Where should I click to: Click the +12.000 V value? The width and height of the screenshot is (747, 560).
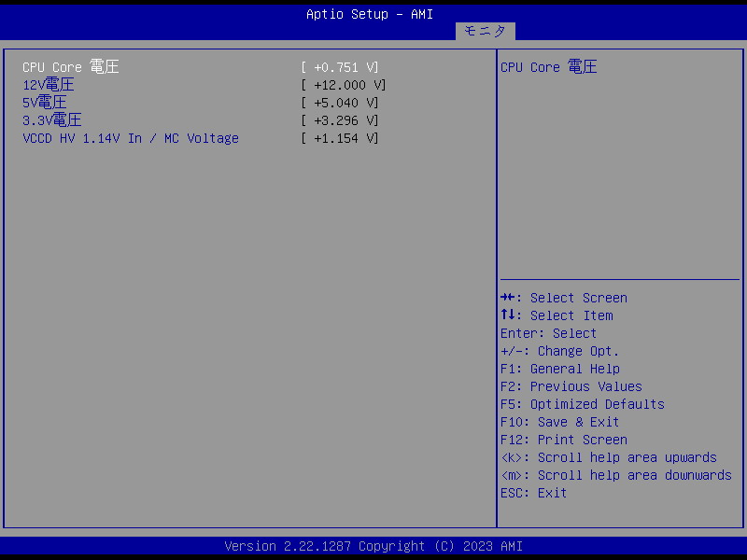click(344, 85)
